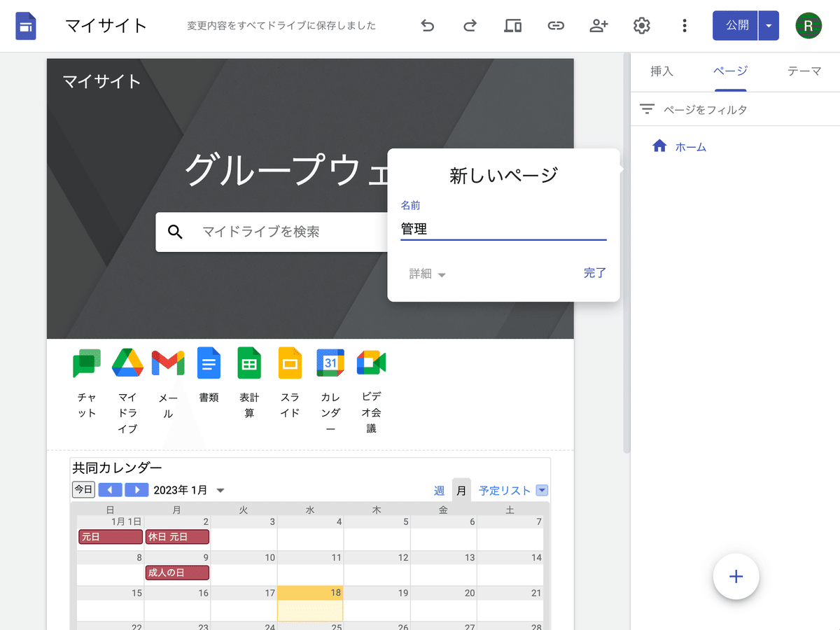The image size is (840, 630).
Task: Expand the publish options dropdown arrow
Action: [x=769, y=26]
